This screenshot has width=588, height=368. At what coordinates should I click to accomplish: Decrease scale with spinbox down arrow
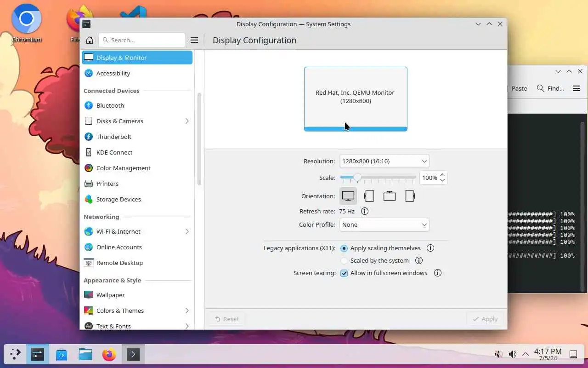[x=442, y=180]
